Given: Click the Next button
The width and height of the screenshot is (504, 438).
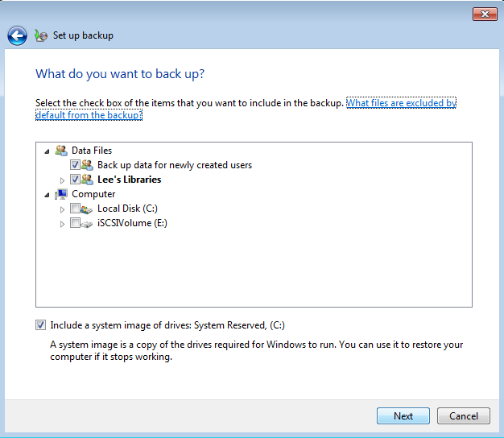Looking at the screenshot, I should tap(403, 415).
